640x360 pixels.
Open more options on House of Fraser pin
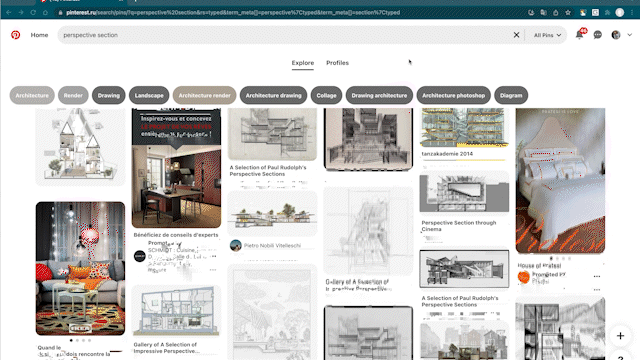(x=597, y=276)
